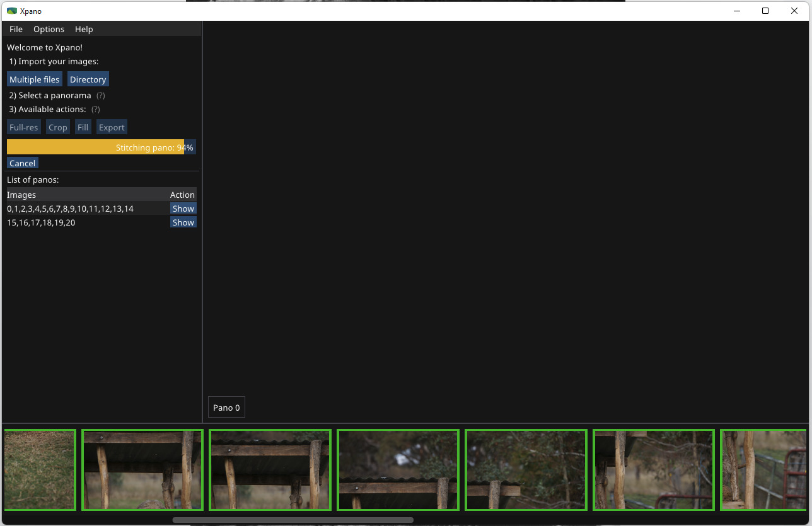
Task: Click the Directory import button
Action: pos(88,79)
